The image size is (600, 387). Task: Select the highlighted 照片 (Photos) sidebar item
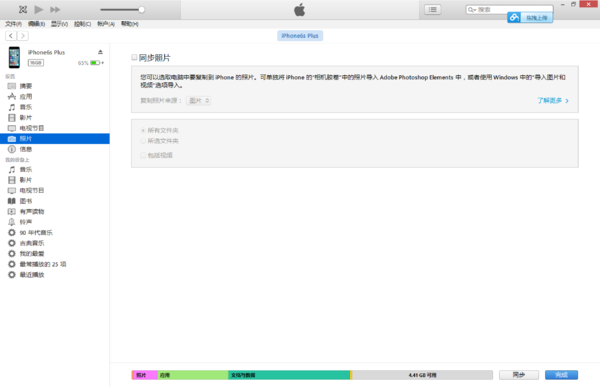(x=55, y=139)
